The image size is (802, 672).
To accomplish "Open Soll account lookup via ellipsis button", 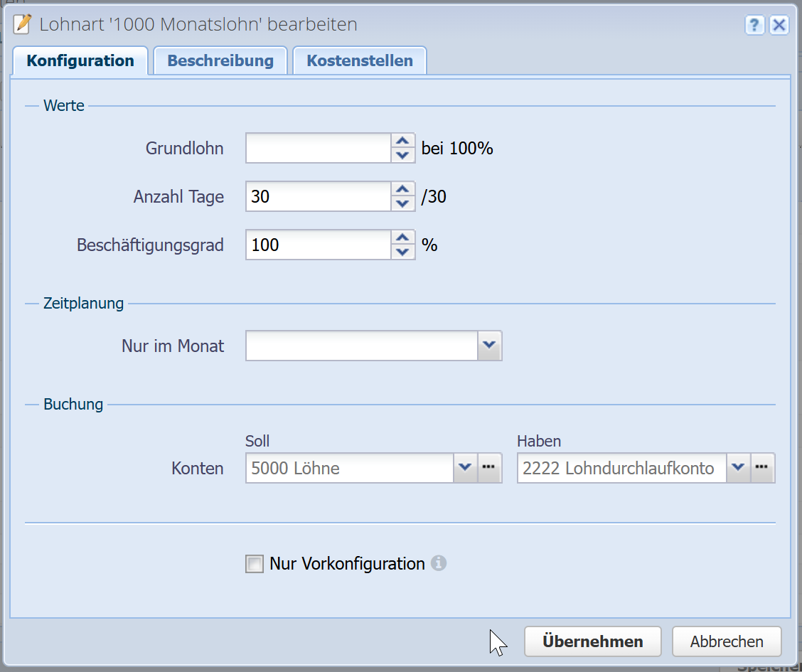I will point(489,468).
